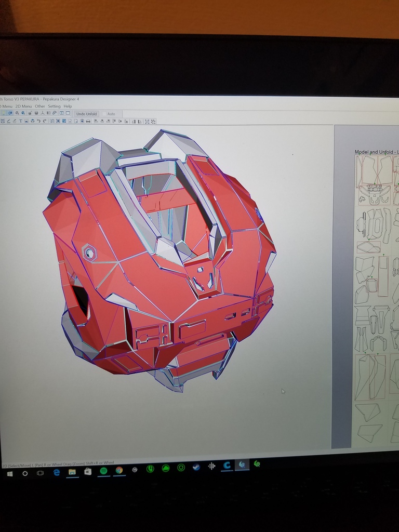The image size is (399, 532).
Task: Launch Microsoft Edge from taskbar
Action: (56, 472)
